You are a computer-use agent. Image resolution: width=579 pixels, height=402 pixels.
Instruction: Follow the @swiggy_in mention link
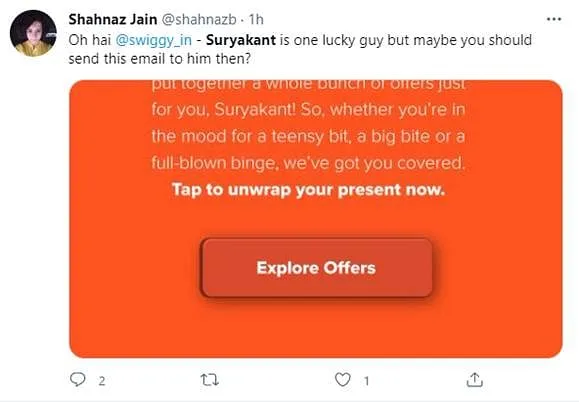click(154, 40)
